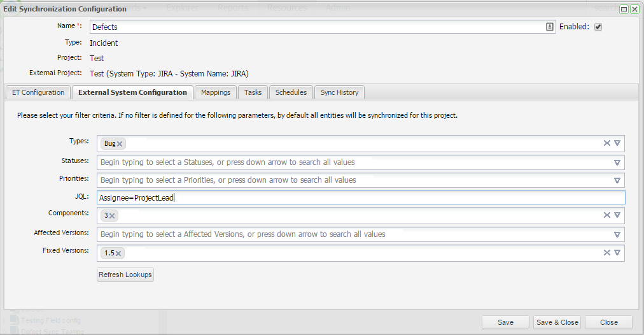Image resolution: width=644 pixels, height=335 pixels.
Task: Remove the 1.5 tag from Fixed Versions
Action: [119, 253]
